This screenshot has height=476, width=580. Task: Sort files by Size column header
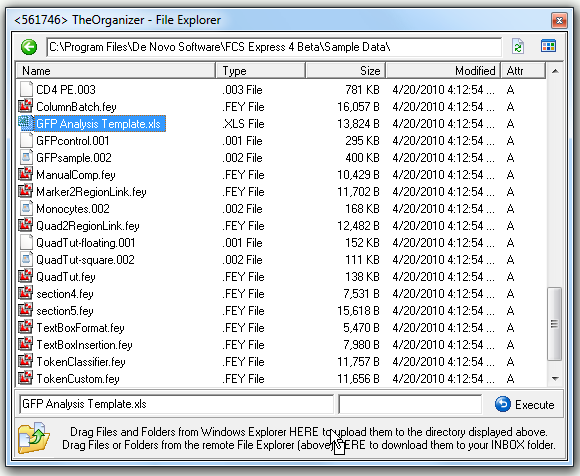pos(345,70)
